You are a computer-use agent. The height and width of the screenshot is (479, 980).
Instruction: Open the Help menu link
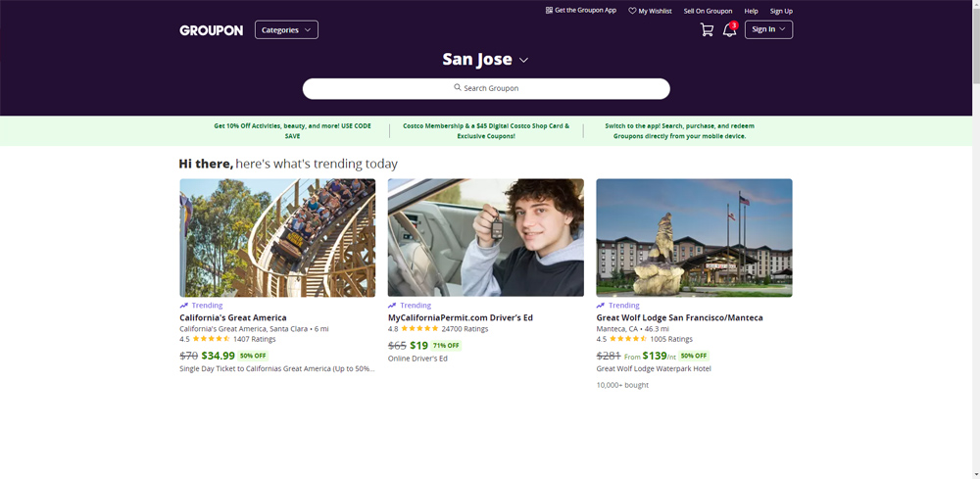(751, 11)
